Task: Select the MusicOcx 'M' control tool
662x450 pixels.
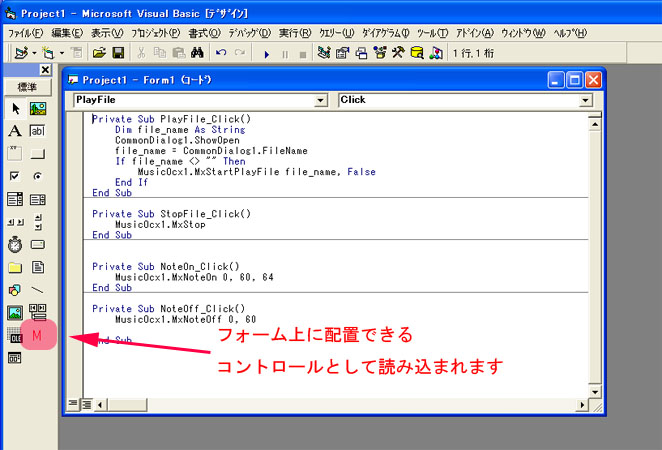Action: (x=38, y=335)
